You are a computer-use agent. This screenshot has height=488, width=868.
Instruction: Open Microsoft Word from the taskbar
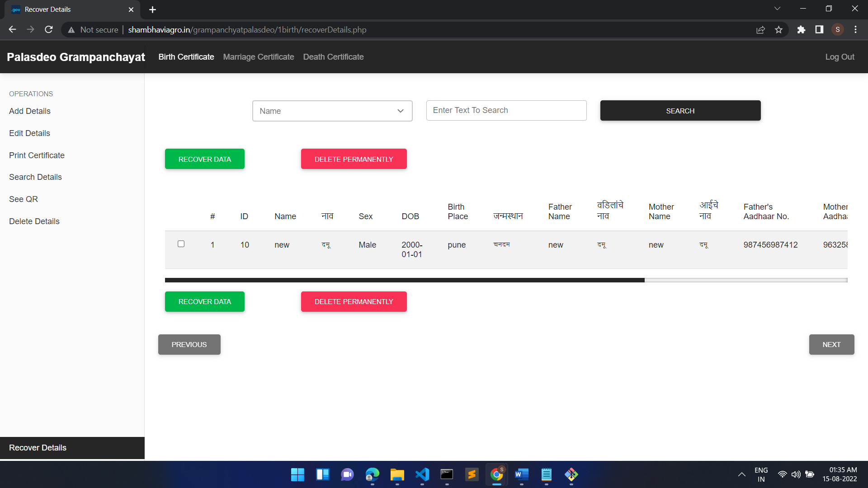pos(521,475)
